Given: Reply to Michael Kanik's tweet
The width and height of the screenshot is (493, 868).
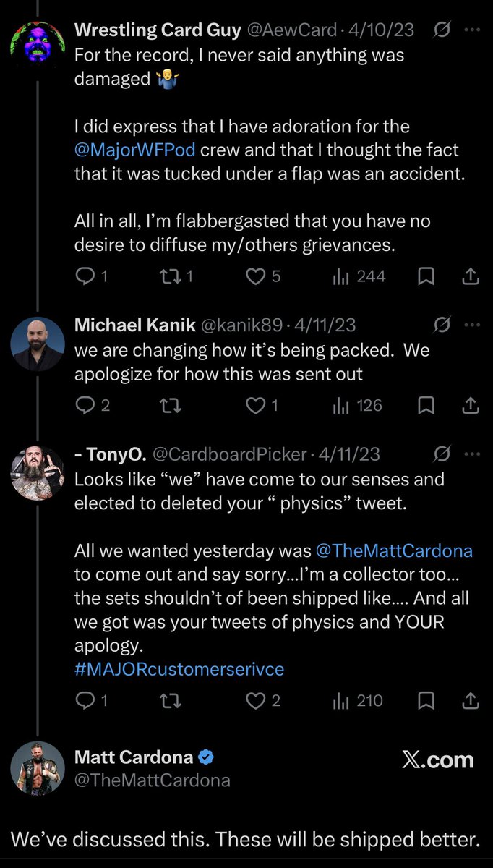Looking at the screenshot, I should 85,406.
